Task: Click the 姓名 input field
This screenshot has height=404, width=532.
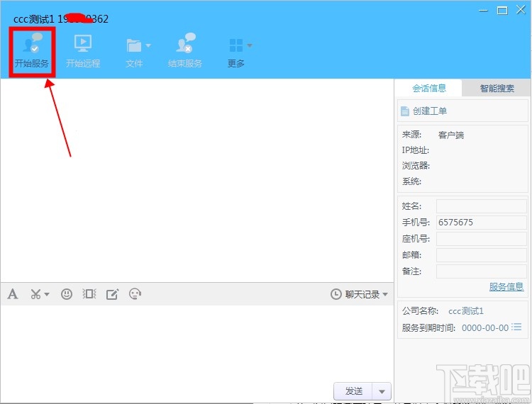Action: pyautogui.click(x=481, y=206)
